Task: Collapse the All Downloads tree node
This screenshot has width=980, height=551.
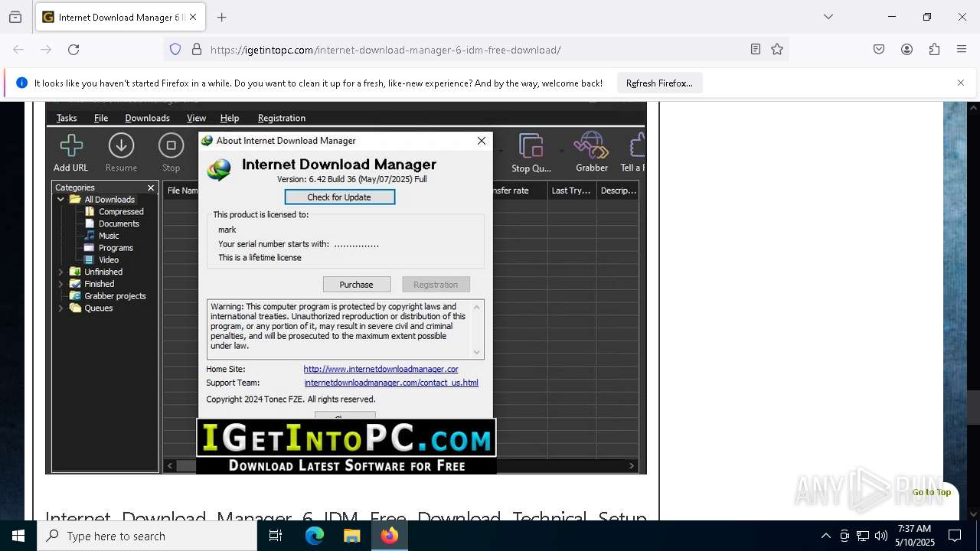Action: click(60, 200)
